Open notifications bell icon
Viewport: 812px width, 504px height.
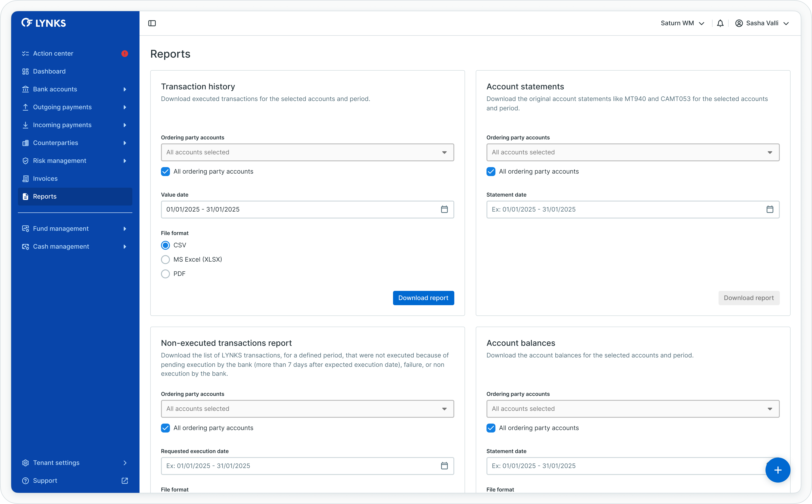720,23
